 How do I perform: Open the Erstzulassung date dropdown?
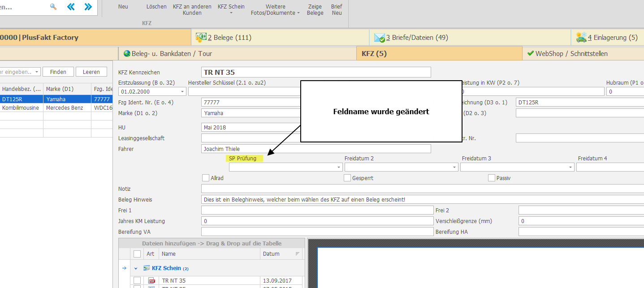coord(182,92)
